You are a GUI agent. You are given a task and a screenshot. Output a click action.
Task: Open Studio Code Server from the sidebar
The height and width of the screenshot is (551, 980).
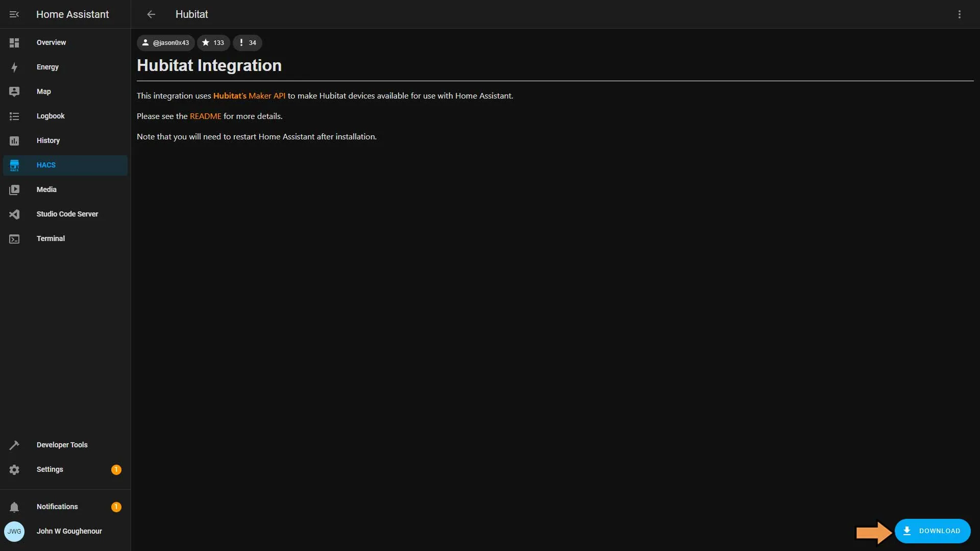click(65, 214)
